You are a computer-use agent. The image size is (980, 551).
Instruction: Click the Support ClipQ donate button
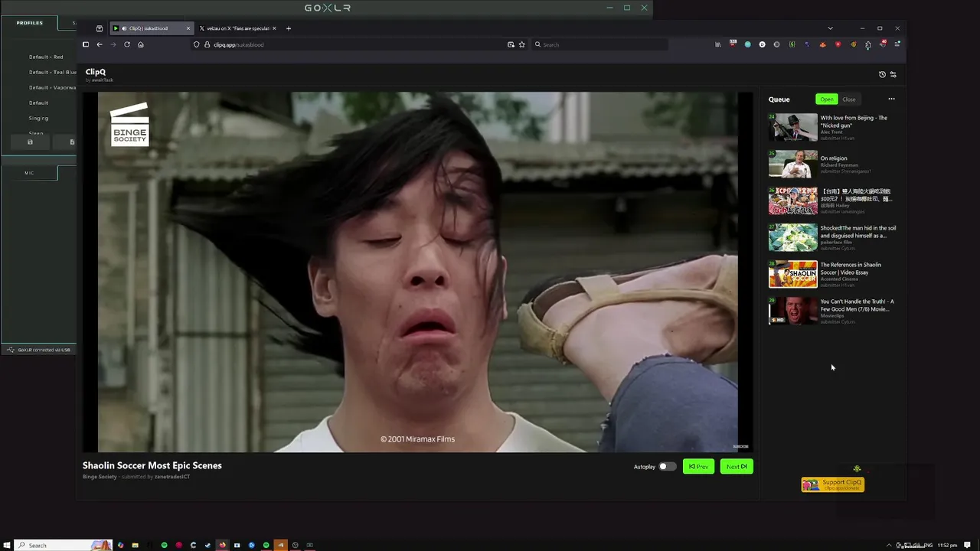pyautogui.click(x=833, y=484)
